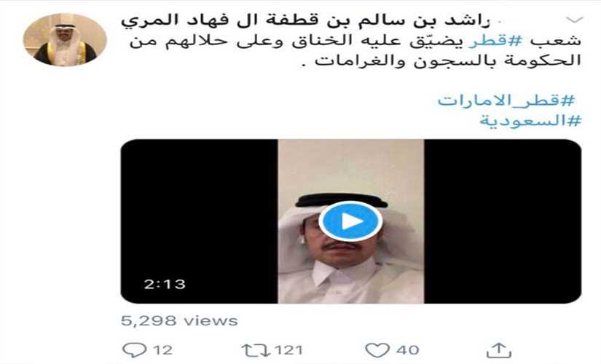The image size is (601, 364).
Task: Start the video with the blue play button
Action: [350, 221]
